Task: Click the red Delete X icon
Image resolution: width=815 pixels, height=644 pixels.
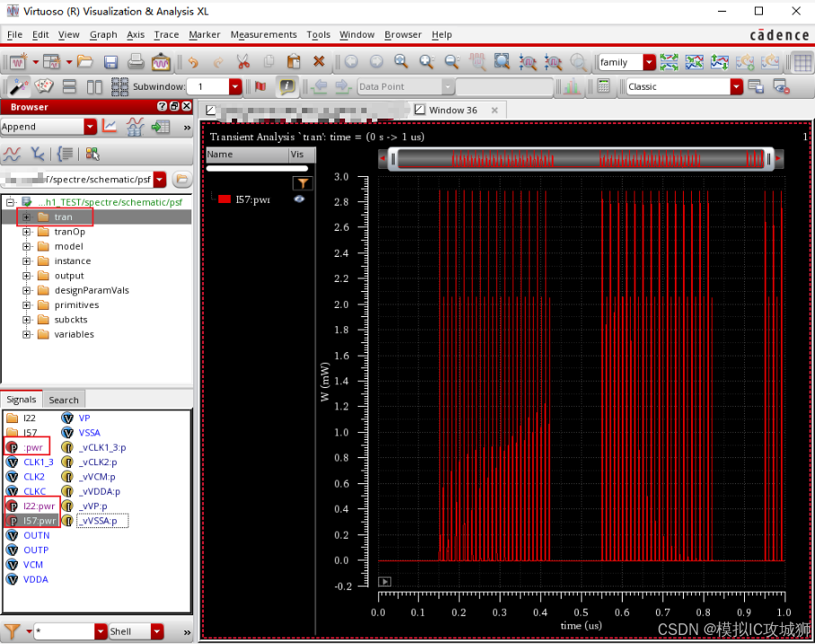Action: click(319, 62)
